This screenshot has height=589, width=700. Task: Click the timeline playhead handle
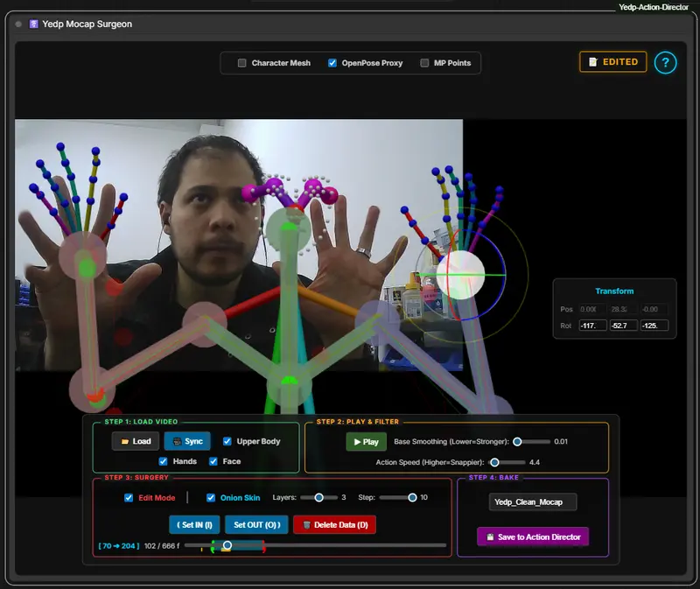(227, 545)
